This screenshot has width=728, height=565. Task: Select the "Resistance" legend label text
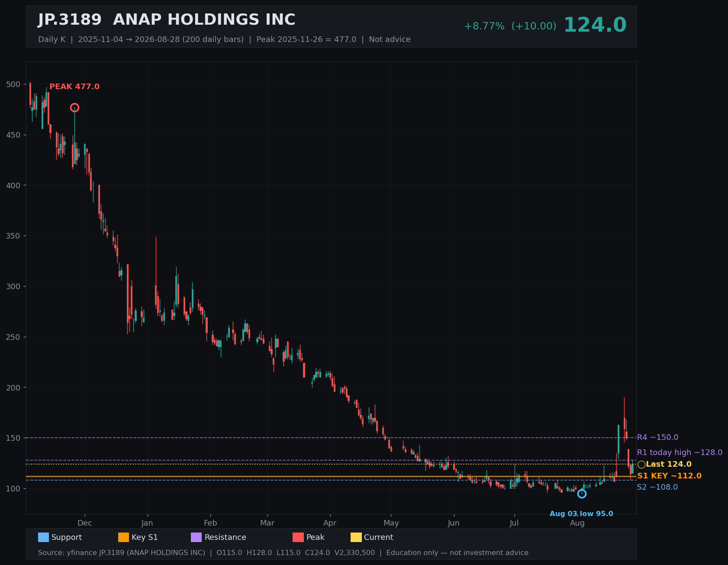[x=225, y=537]
